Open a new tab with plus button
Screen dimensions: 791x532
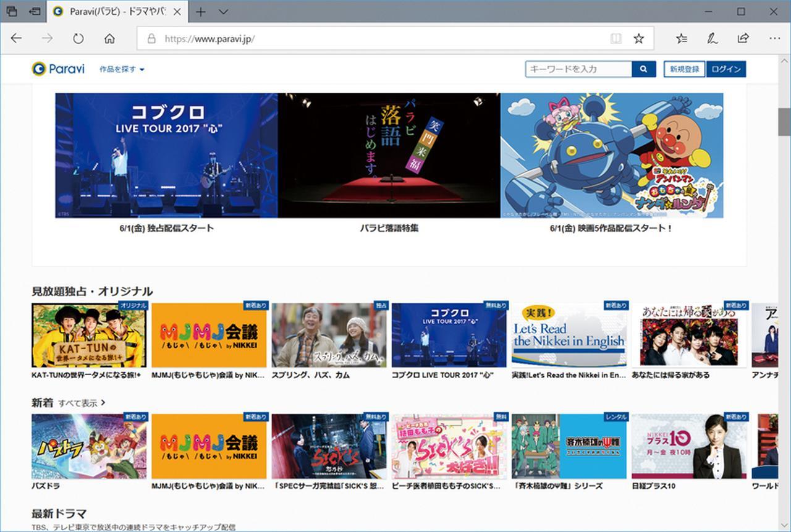pyautogui.click(x=201, y=12)
